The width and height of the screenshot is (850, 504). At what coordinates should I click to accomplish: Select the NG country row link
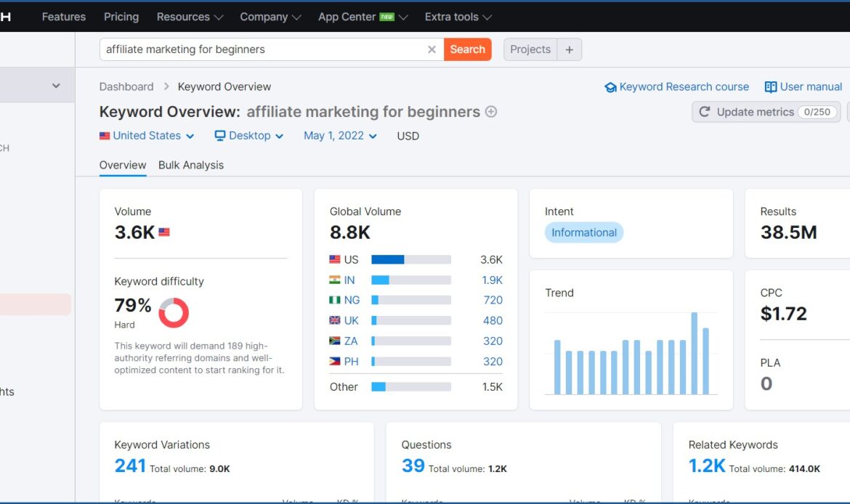point(352,300)
